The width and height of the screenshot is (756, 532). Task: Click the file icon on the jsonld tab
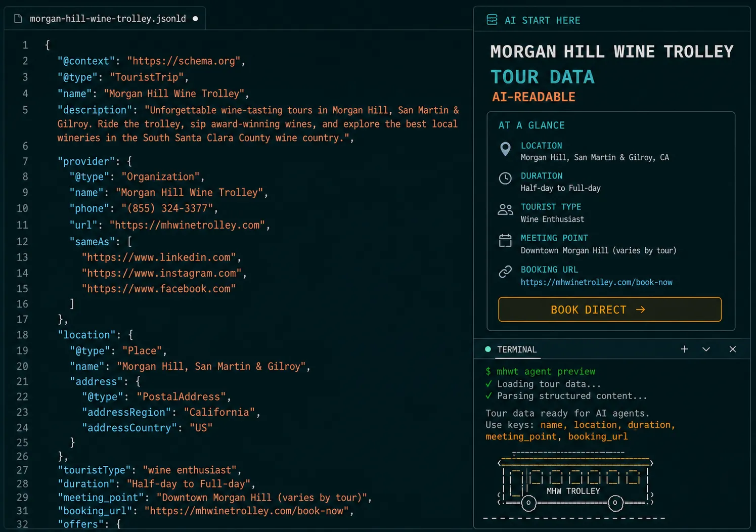click(18, 19)
